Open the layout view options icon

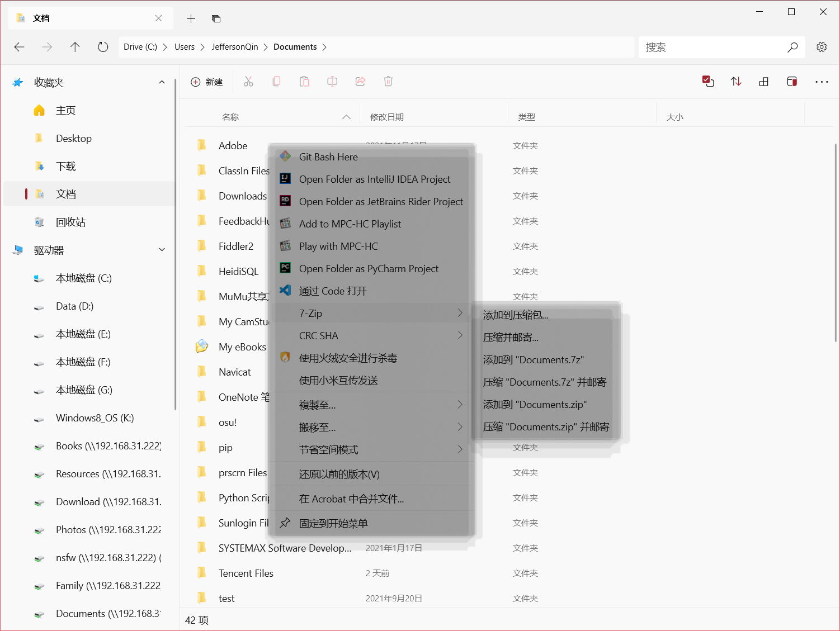pos(764,82)
